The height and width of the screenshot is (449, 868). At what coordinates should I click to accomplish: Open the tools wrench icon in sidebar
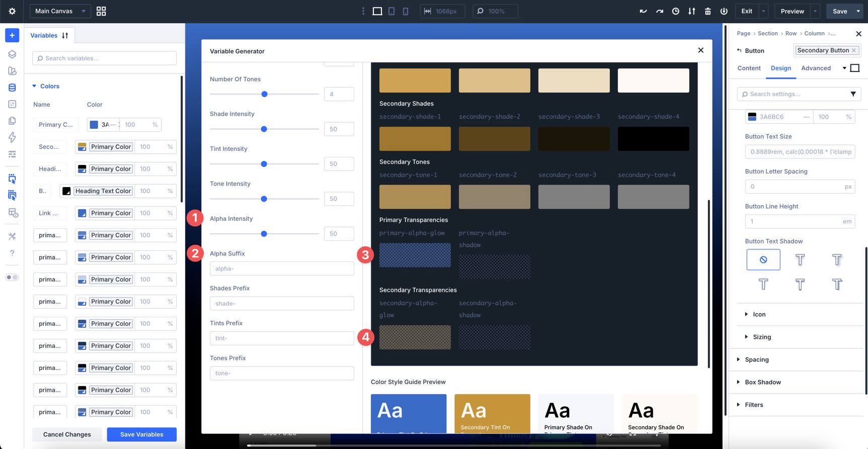pyautogui.click(x=12, y=236)
